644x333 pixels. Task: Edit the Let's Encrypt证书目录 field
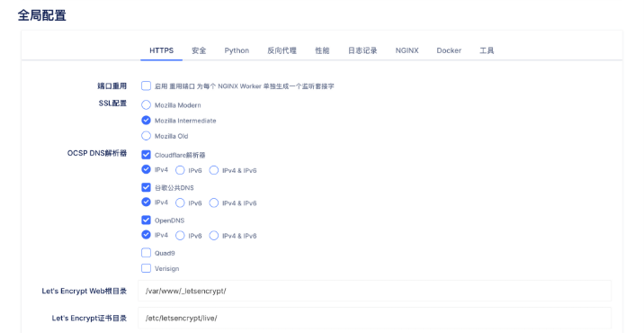374,318
